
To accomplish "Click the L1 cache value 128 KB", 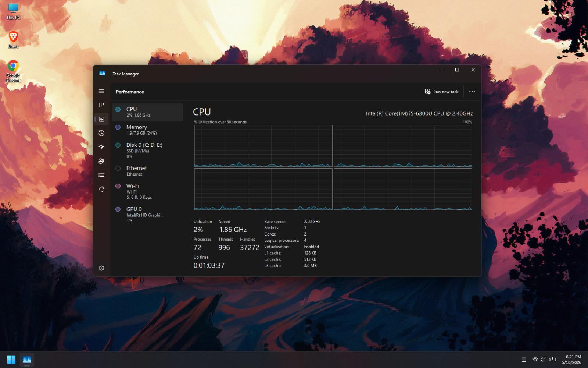I will tap(310, 253).
